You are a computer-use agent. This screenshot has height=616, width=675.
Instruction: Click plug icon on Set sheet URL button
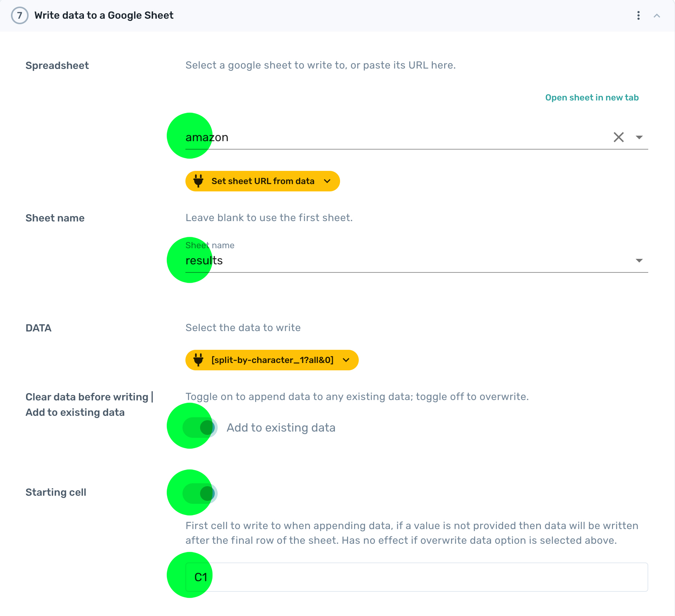198,181
